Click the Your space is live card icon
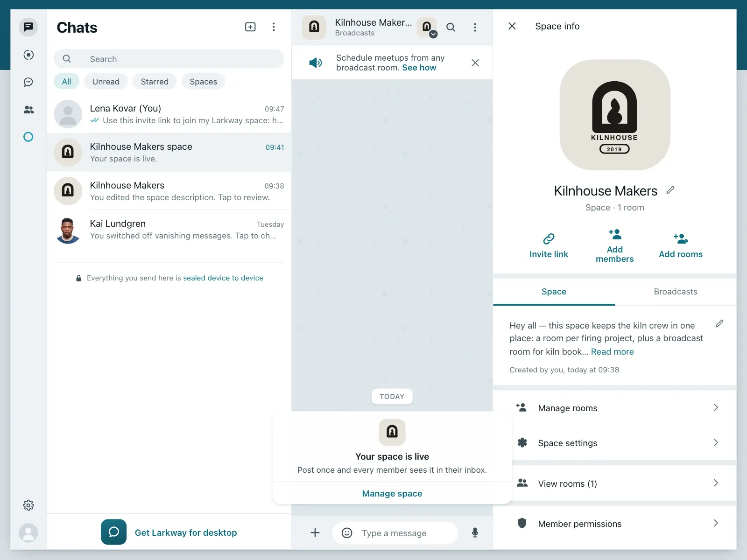This screenshot has width=747, height=560. point(392,432)
